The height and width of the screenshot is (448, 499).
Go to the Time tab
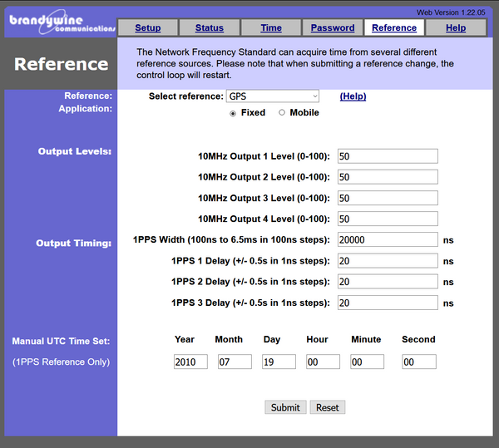tap(271, 27)
